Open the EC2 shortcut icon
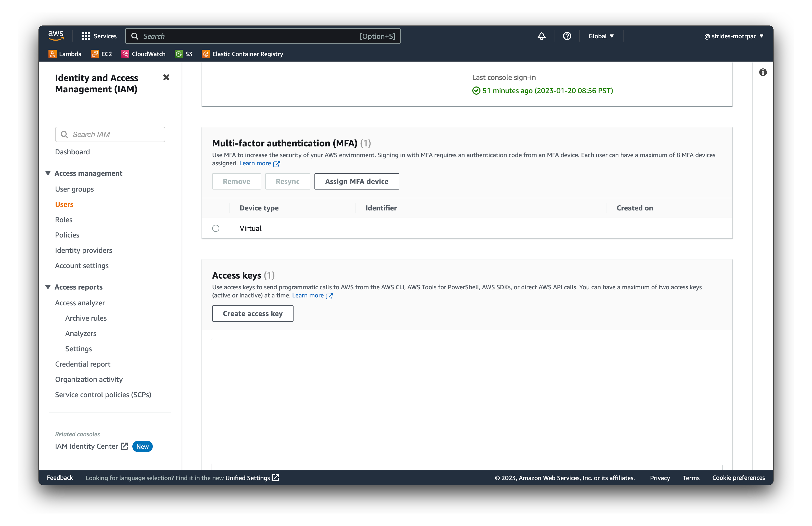Viewport: 812px width, 526px height. pos(95,54)
